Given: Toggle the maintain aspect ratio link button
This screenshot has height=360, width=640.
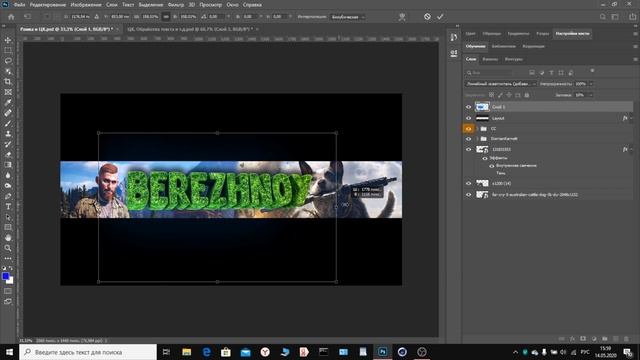Looking at the screenshot, I should pos(166,17).
